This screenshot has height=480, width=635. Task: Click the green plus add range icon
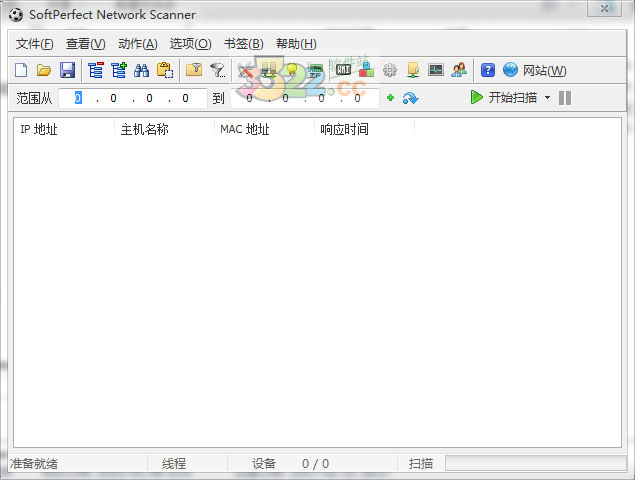pos(390,98)
